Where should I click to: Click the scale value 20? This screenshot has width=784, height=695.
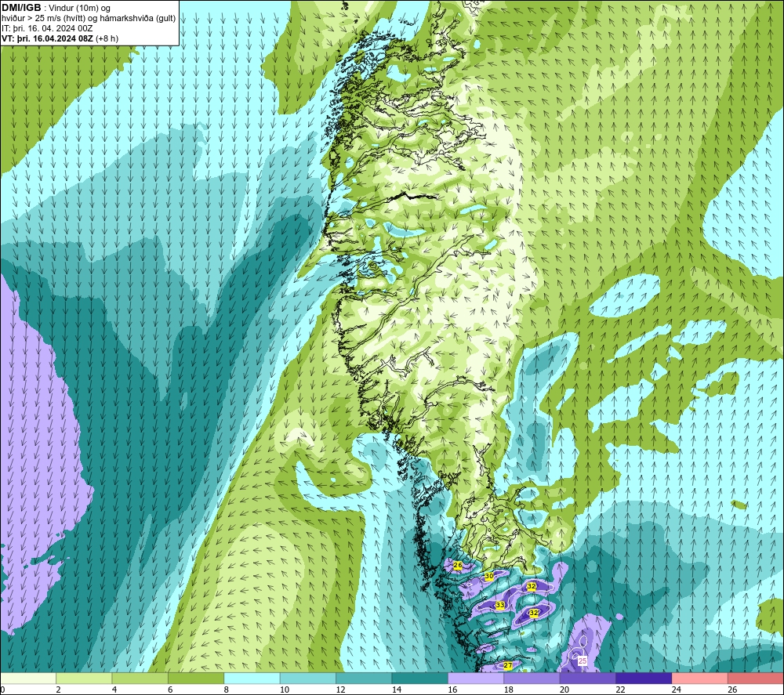(x=564, y=690)
